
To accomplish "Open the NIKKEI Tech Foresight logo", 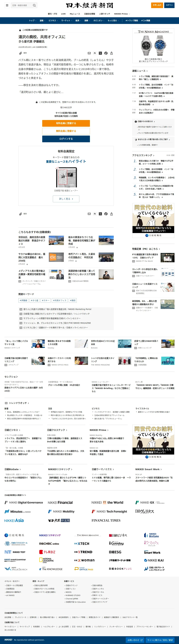I will coord(109,511).
